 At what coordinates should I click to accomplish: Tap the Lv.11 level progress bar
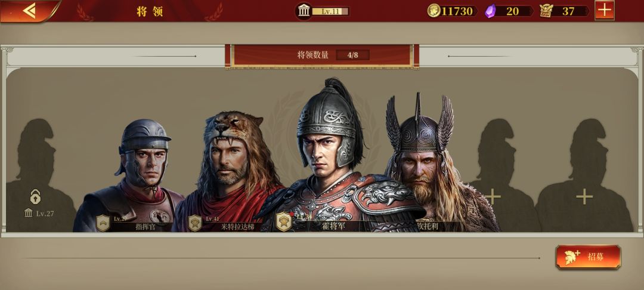330,11
